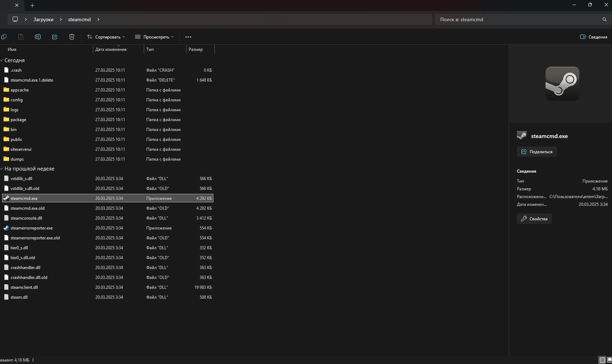
Task: Click the This PC monitor icon in address bar
Action: (x=15, y=19)
